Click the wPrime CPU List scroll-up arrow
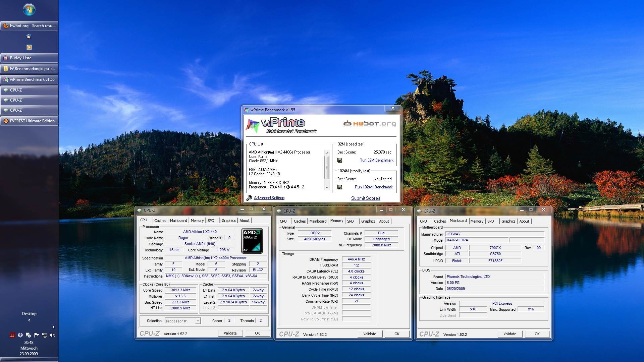The image size is (644, 362). 327,153
